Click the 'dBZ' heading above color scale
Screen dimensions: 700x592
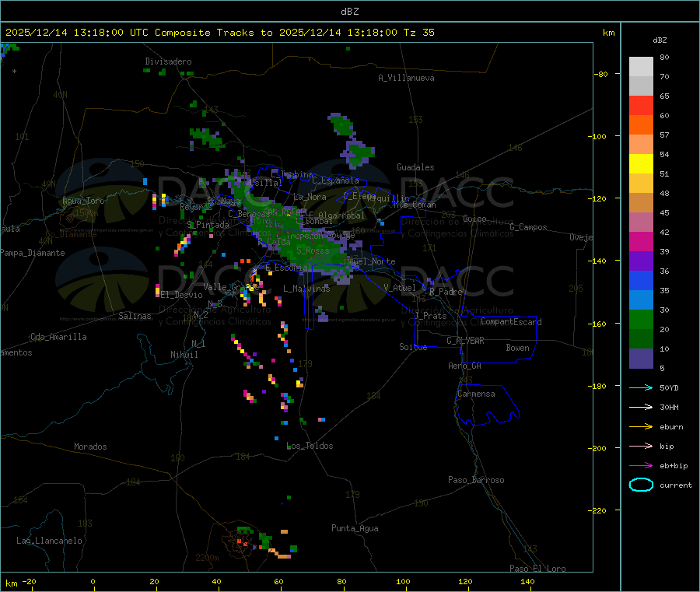[x=660, y=40]
